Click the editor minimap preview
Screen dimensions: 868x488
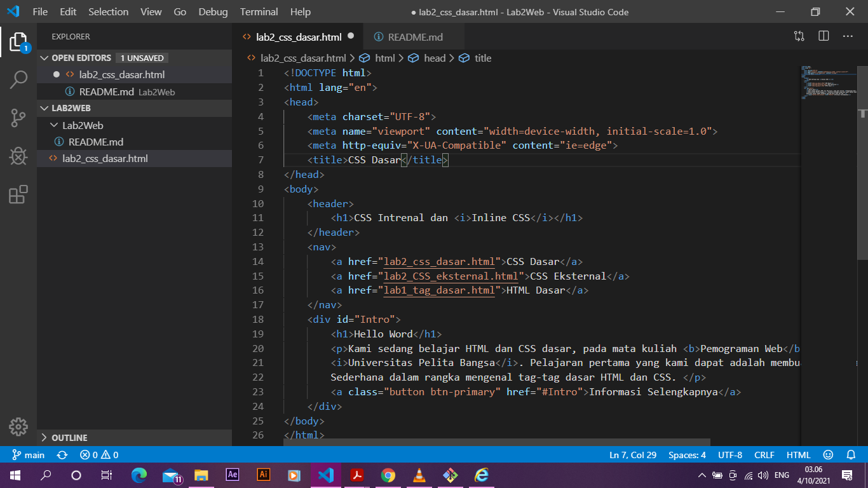[x=829, y=83]
